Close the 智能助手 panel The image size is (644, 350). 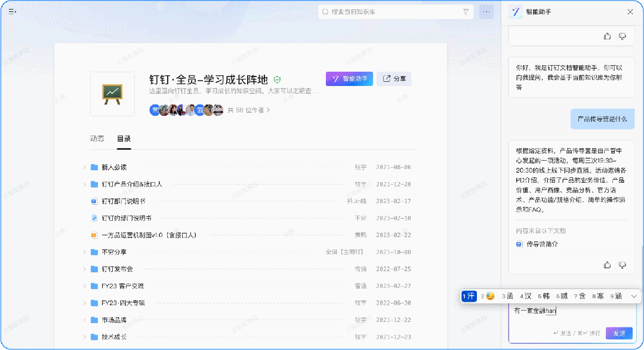(x=630, y=11)
